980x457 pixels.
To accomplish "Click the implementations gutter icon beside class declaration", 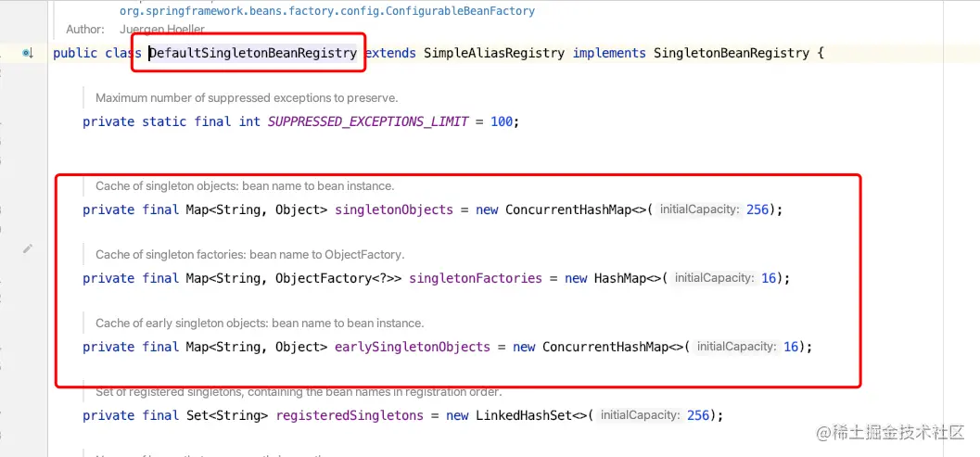I will tap(28, 53).
